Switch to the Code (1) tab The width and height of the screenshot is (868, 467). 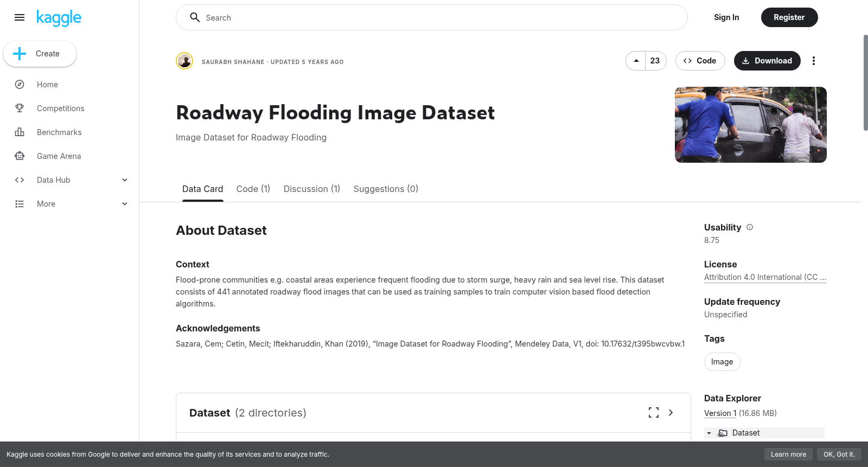click(x=253, y=189)
